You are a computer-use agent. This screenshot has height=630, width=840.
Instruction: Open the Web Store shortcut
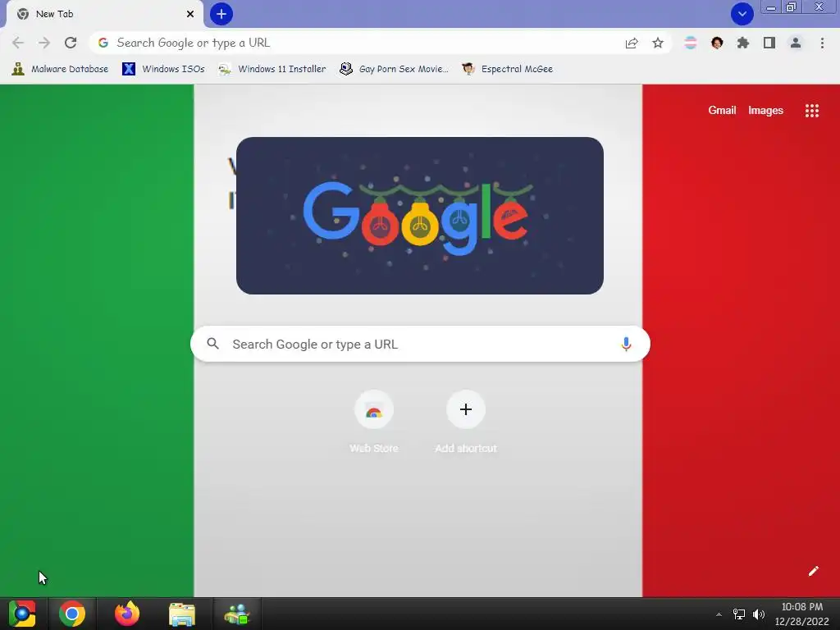tap(374, 422)
